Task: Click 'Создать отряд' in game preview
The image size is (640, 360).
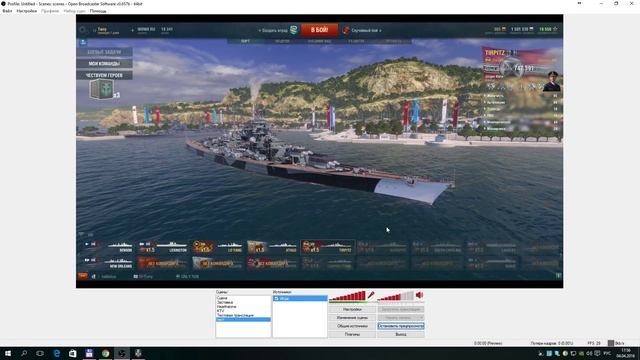Action: [x=274, y=31]
